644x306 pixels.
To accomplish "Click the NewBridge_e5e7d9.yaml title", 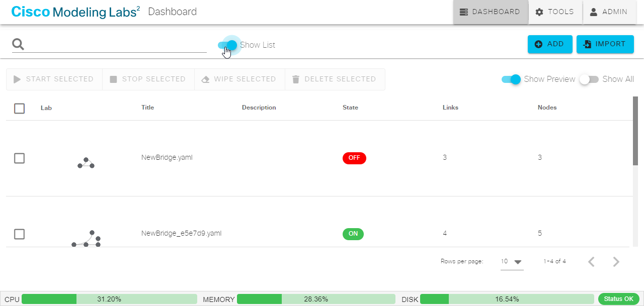I will click(x=181, y=234).
